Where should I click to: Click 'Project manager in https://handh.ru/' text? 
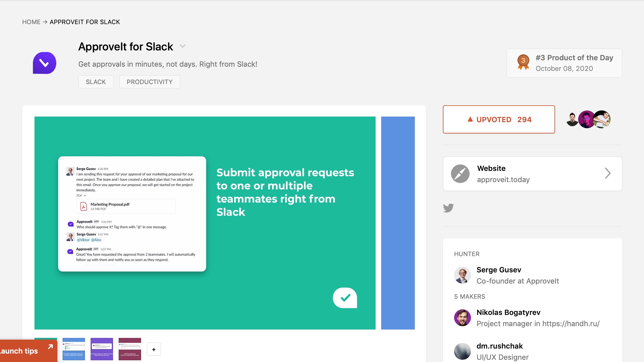pos(538,324)
